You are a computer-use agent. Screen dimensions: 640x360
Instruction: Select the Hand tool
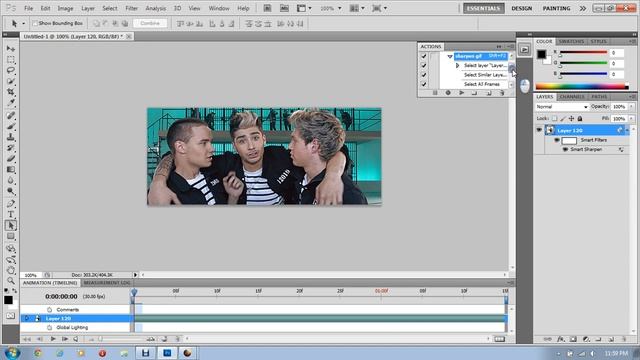tap(11, 270)
